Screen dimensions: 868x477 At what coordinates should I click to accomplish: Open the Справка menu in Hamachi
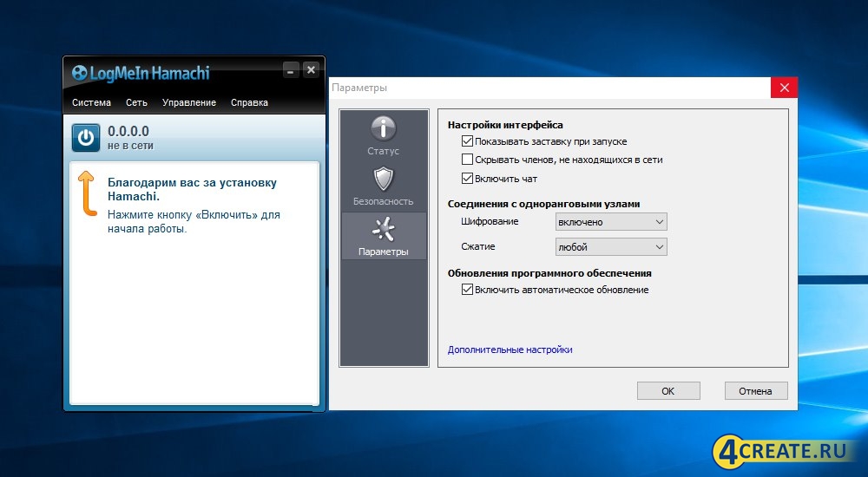pos(249,102)
